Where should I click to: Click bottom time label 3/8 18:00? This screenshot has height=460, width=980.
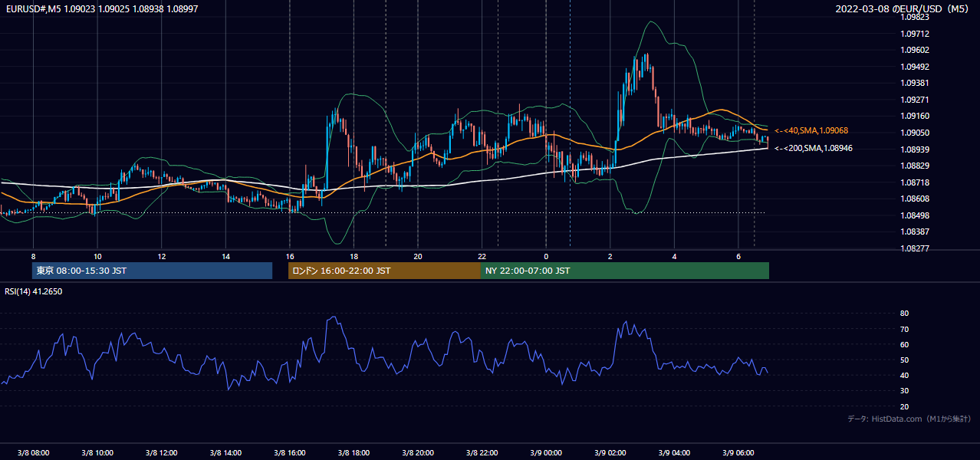tap(354, 453)
